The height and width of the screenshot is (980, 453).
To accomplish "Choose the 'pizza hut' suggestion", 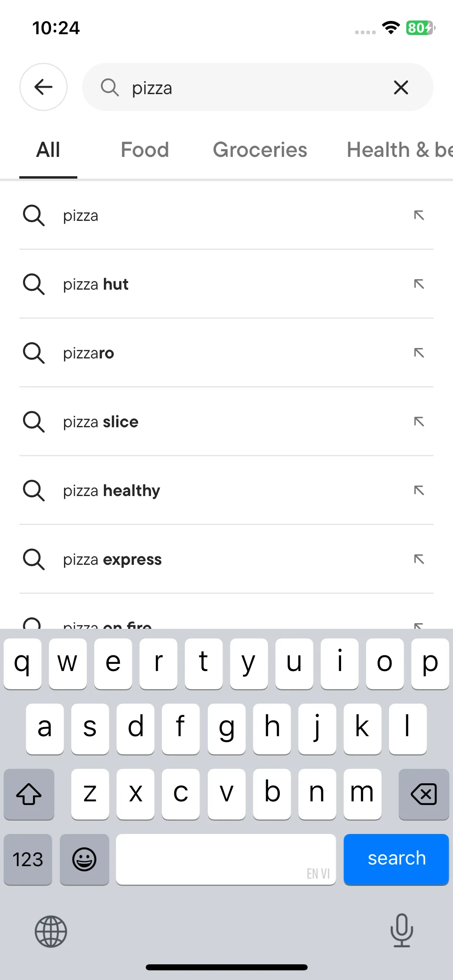I will pyautogui.click(x=96, y=284).
